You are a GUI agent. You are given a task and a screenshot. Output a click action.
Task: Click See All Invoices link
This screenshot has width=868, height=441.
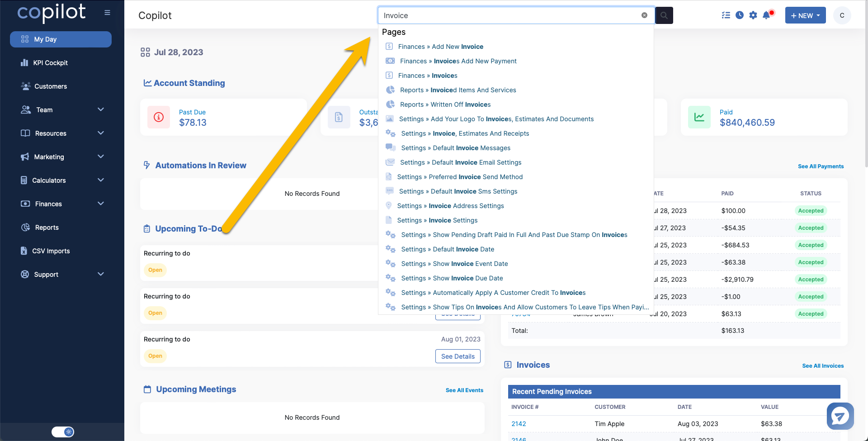tap(823, 366)
